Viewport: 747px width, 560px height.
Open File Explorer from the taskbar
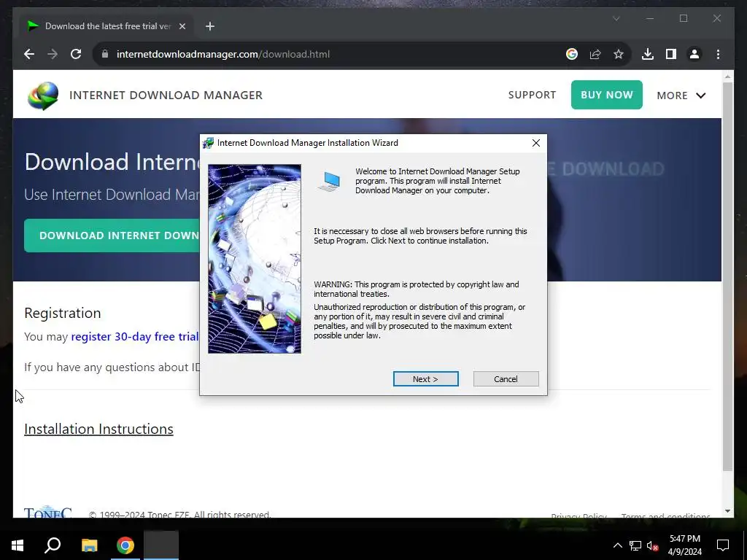click(x=89, y=545)
